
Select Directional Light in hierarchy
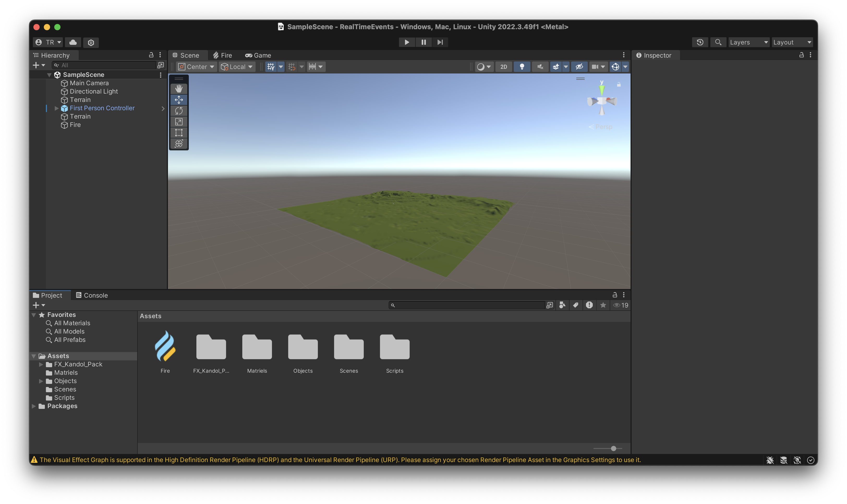pos(94,91)
